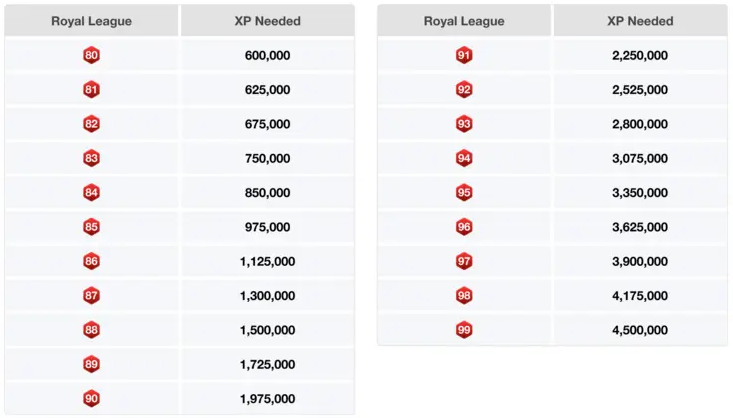The width and height of the screenshot is (733, 418).
Task: Click the level 82 badge icon
Action: pyautogui.click(x=91, y=124)
